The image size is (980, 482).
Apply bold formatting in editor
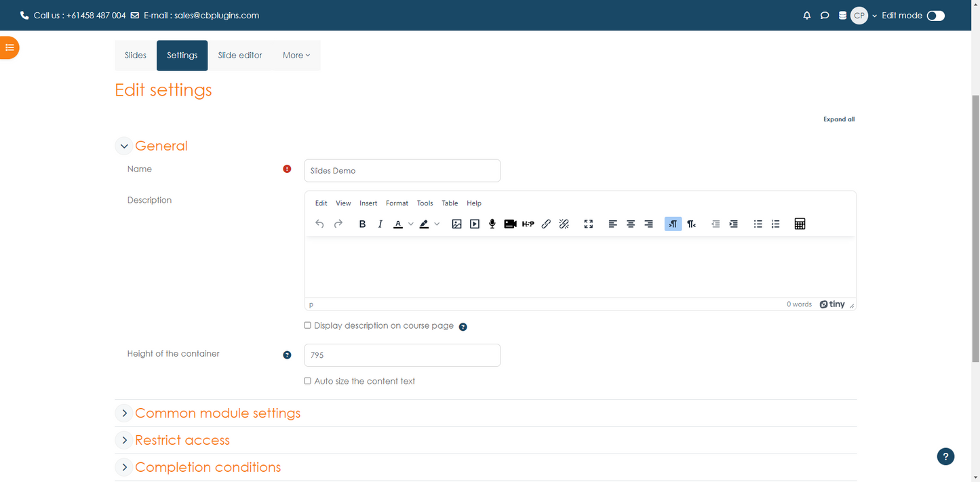click(362, 224)
